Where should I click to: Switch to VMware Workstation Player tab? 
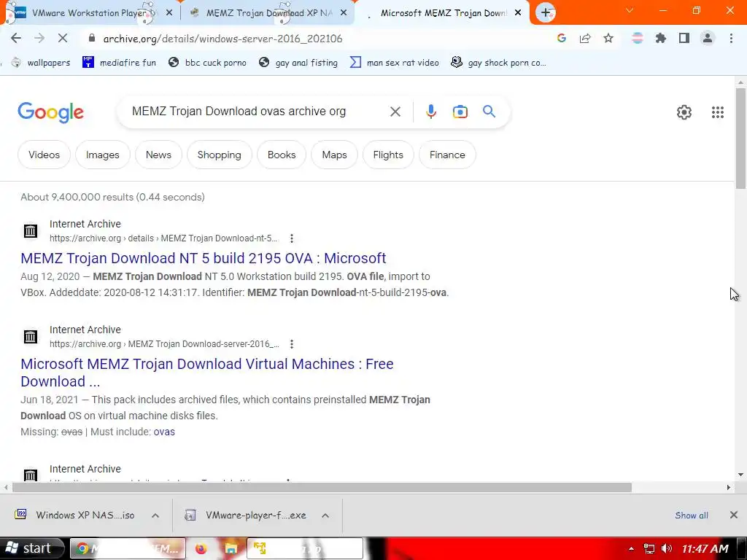pos(90,13)
